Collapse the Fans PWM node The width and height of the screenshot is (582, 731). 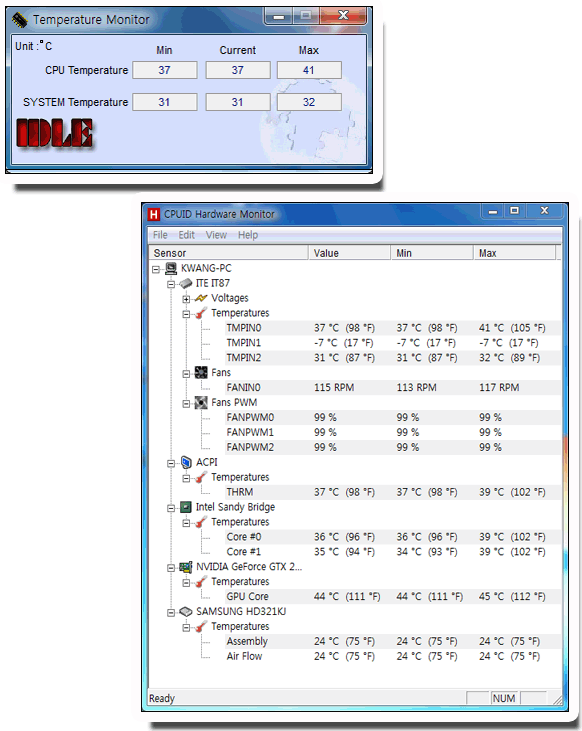pyautogui.click(x=186, y=403)
